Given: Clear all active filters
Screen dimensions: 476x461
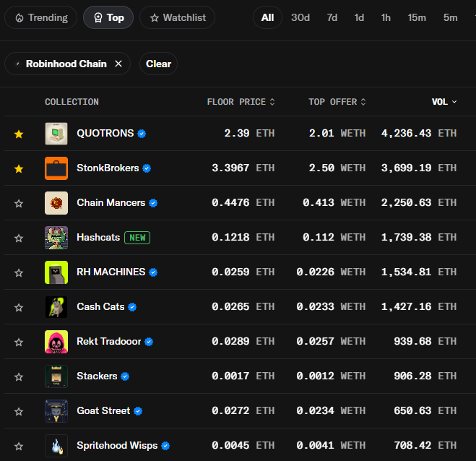Looking at the screenshot, I should (x=158, y=64).
